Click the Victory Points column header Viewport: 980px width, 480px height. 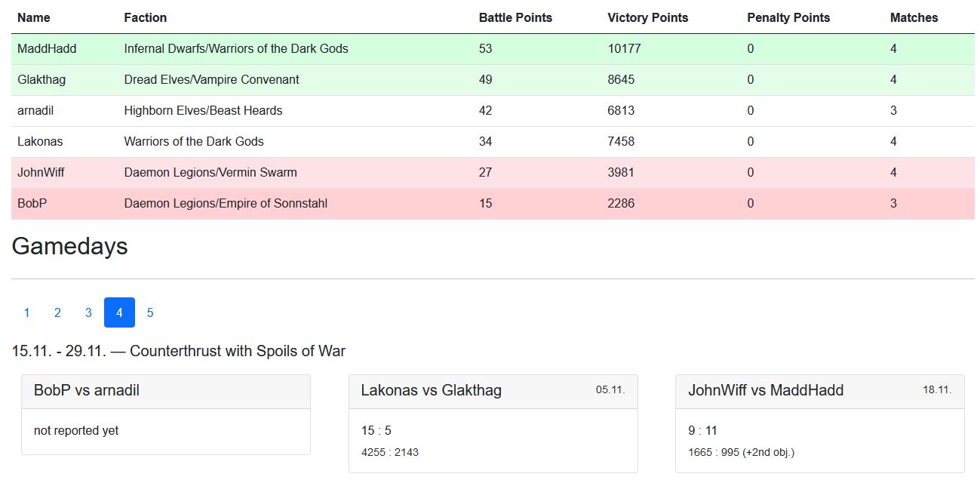coord(647,17)
